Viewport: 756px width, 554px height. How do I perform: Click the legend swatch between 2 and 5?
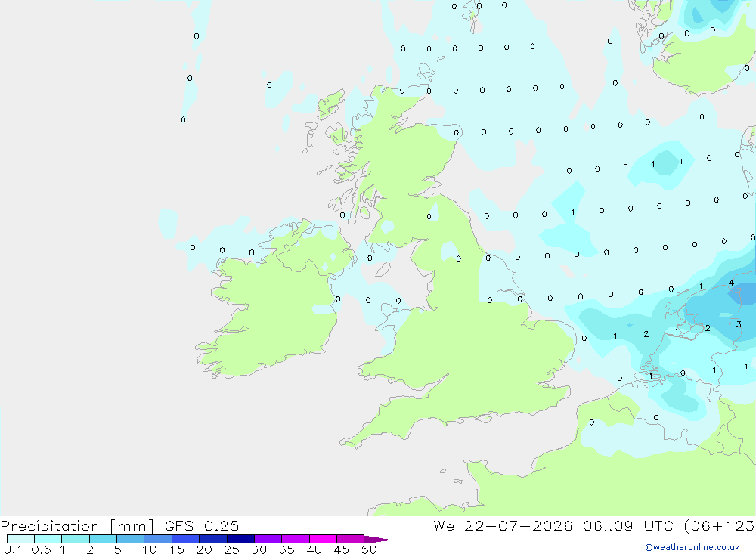click(x=103, y=539)
